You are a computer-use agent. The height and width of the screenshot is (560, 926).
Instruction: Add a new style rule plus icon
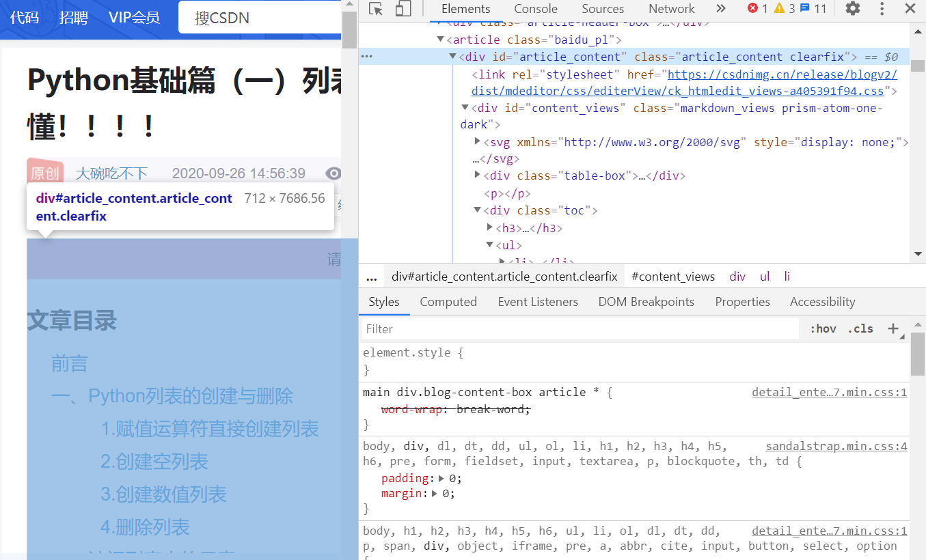click(x=893, y=328)
